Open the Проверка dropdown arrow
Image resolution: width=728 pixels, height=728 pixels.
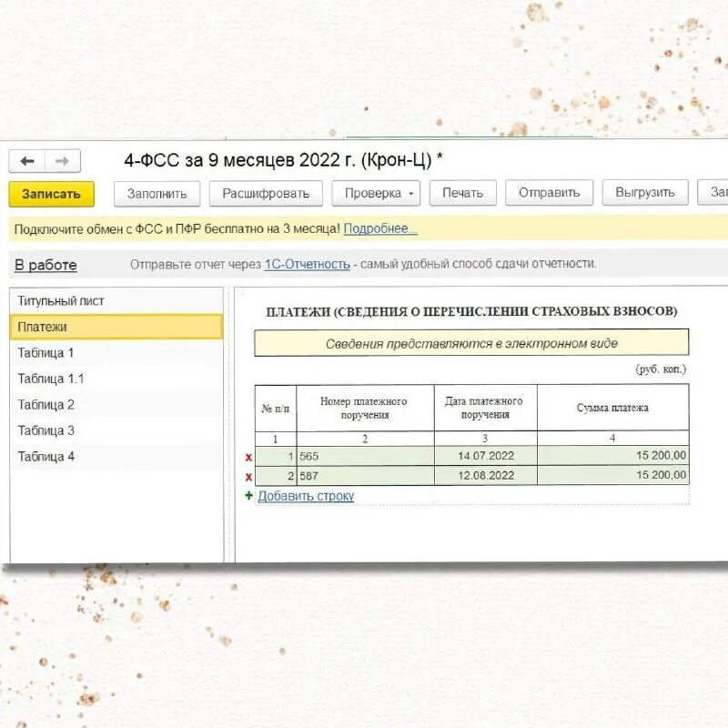pos(411,193)
